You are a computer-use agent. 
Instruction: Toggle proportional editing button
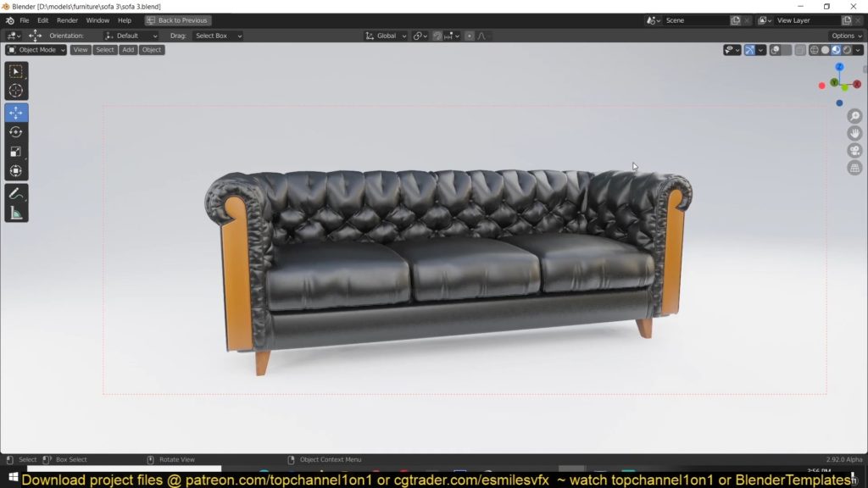click(x=470, y=36)
